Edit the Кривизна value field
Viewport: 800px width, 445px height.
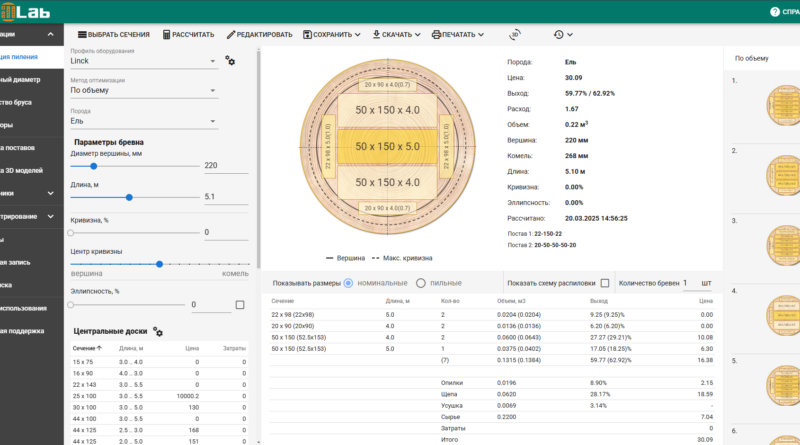coord(226,232)
